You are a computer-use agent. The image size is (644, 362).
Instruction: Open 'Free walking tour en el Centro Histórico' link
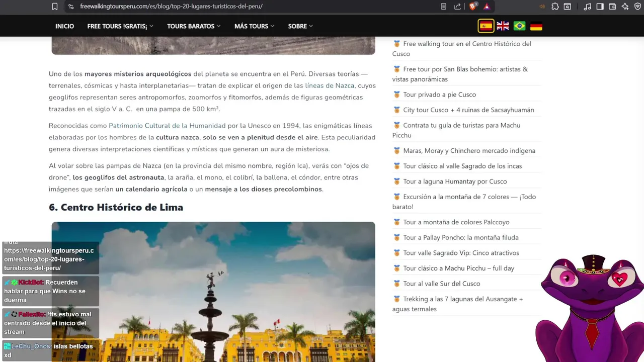point(462,49)
